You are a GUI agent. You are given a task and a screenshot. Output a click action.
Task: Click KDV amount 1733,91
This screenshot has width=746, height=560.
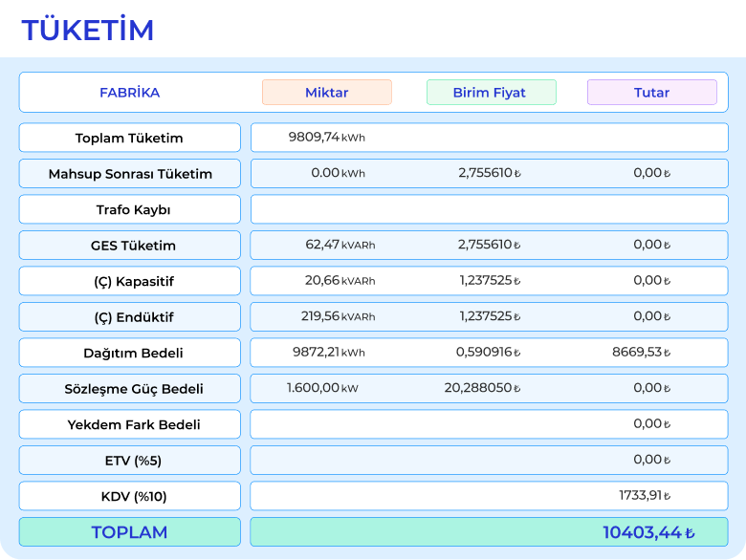click(645, 495)
